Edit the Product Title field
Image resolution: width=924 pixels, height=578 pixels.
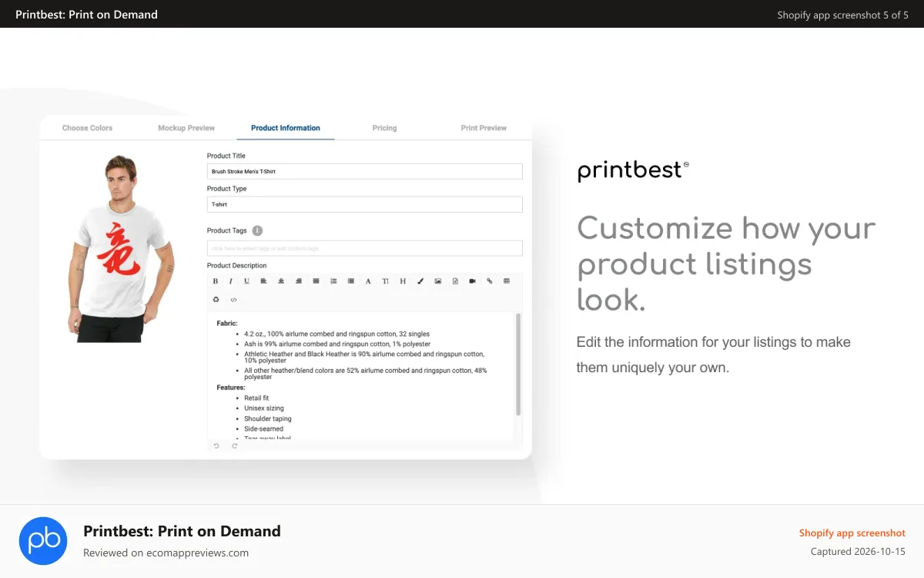click(365, 171)
